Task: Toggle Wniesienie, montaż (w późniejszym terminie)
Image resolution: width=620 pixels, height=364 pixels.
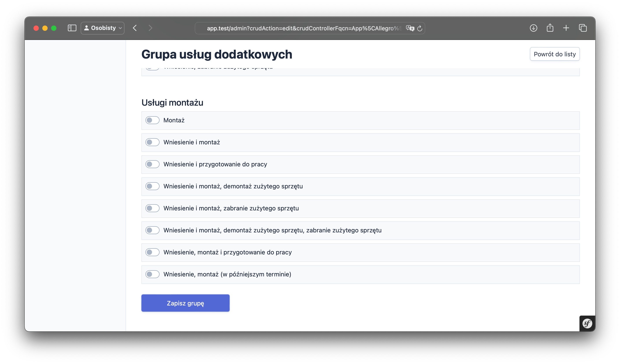Action: [152, 274]
